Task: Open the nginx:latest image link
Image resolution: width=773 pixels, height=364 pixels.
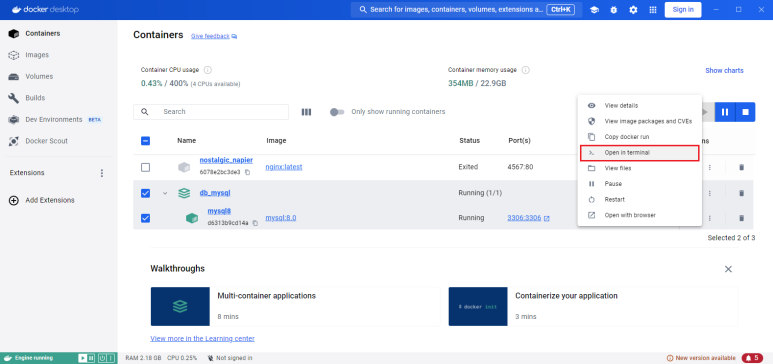Action: pyautogui.click(x=284, y=167)
